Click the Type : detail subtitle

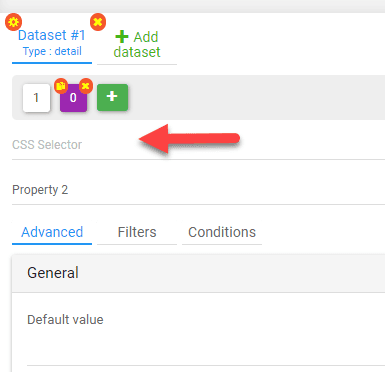point(52,51)
